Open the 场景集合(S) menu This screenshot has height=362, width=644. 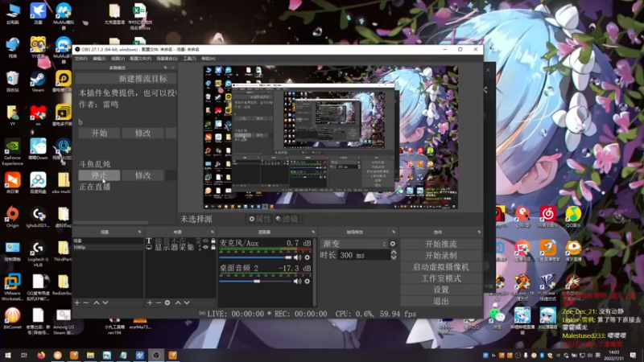coord(167,59)
